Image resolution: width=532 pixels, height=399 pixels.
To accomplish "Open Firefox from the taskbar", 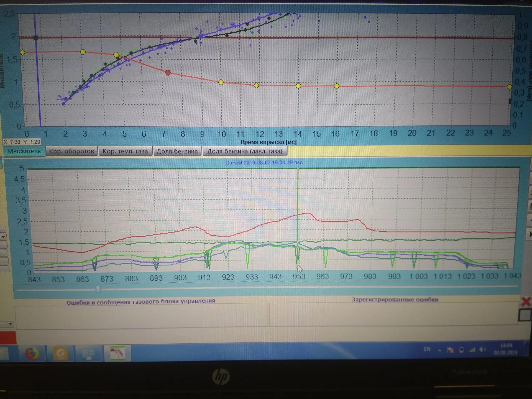I will 32,354.
